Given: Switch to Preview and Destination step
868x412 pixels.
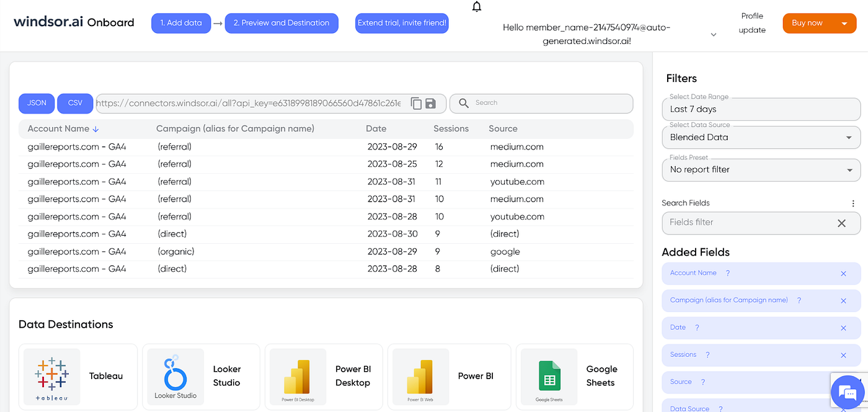Looking at the screenshot, I should tap(281, 23).
